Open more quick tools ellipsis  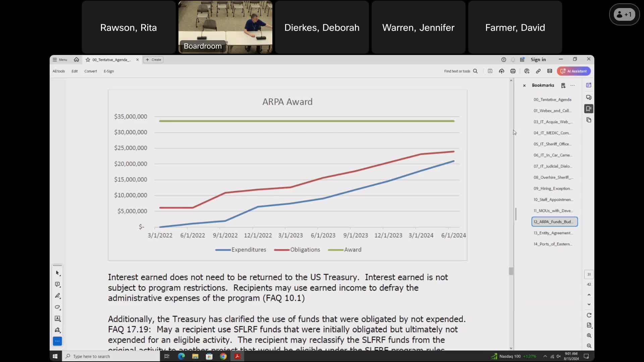57,341
